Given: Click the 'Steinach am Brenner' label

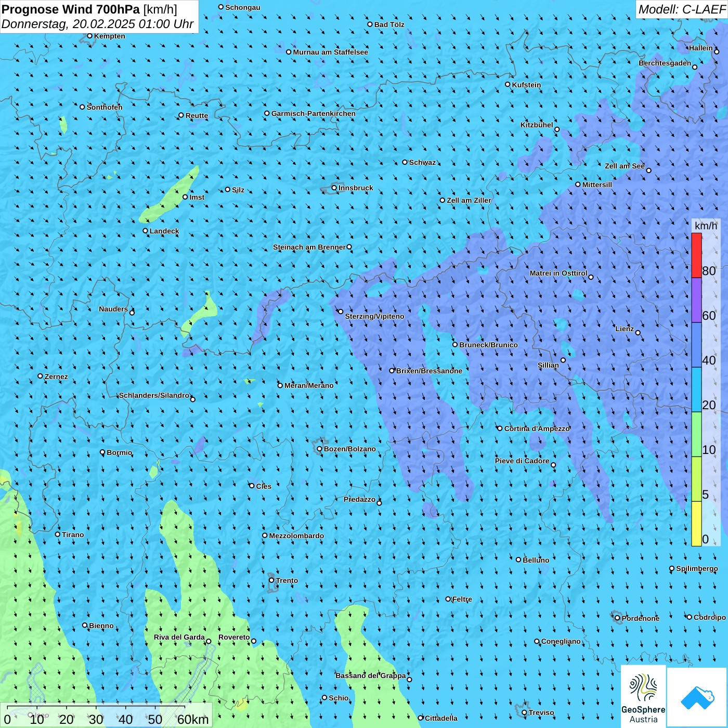Looking at the screenshot, I should tap(309, 247).
